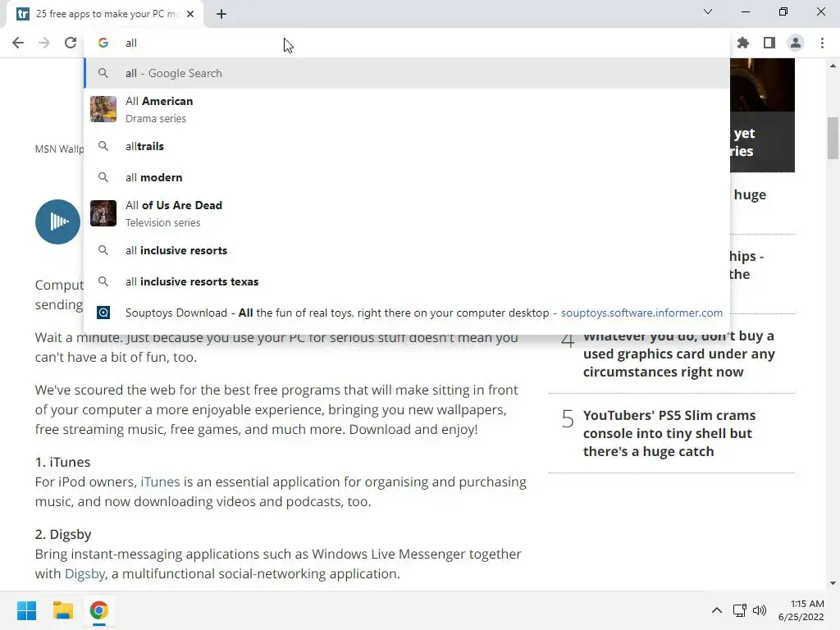Open File Explorer from the taskbar
840x630 pixels.
pos(62,610)
